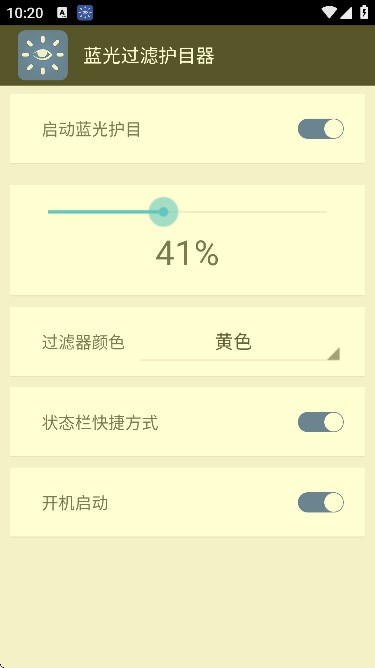Tap the cellular signal icon
Viewport: 375px width, 668px height.
click(346, 12)
